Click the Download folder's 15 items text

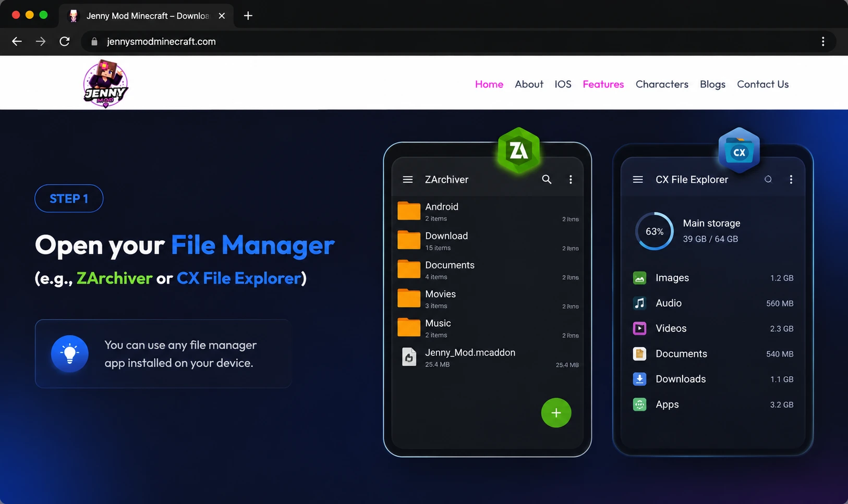[x=438, y=248]
